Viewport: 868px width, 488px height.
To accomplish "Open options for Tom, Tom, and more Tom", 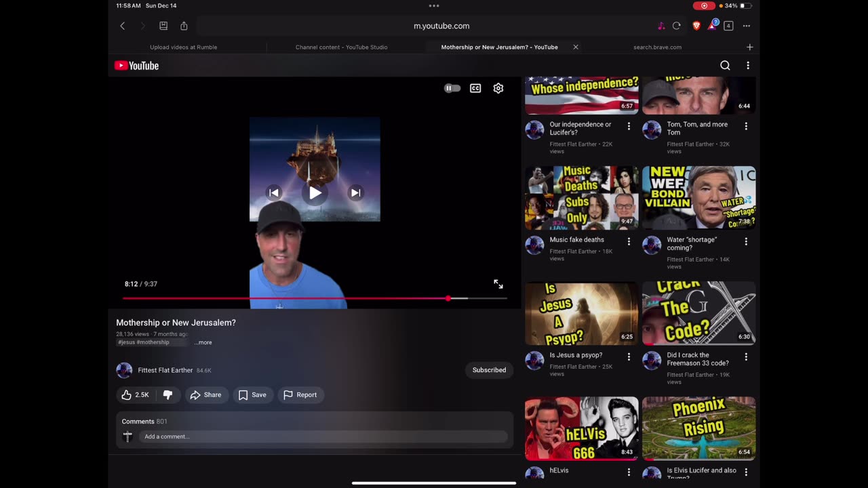I will pos(746,126).
